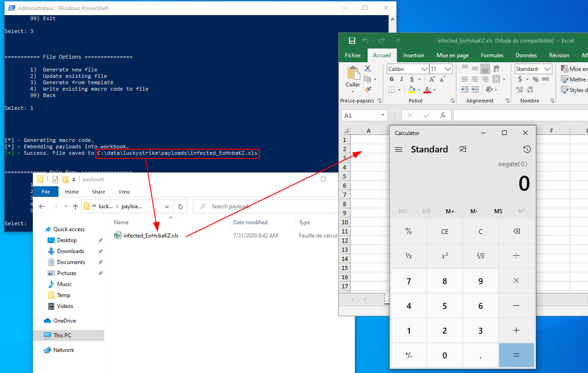Click the Format Painter brush icon
The image size is (588, 373).
click(x=368, y=89)
